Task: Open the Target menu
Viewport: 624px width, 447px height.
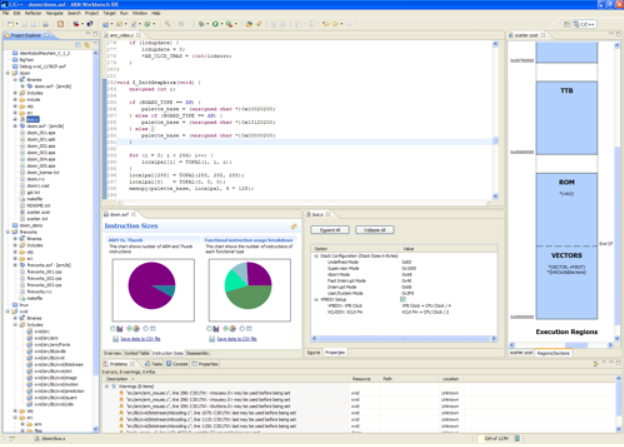Action: (109, 13)
